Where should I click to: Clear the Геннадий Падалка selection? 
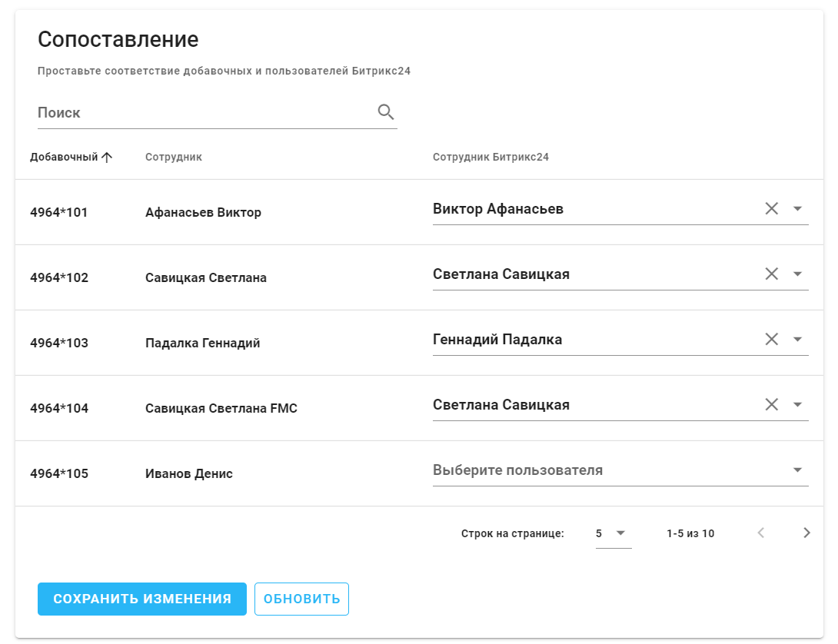tap(772, 339)
